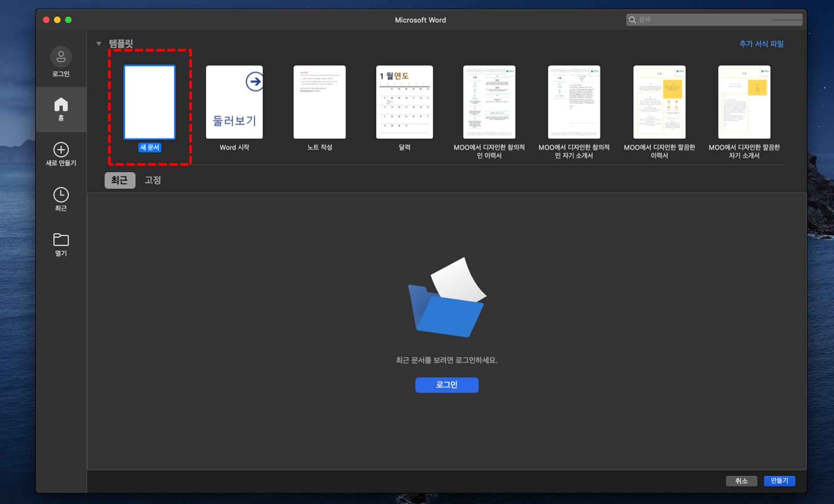
Task: Select MOO 깔끔한 자기 소개서 template
Action: coord(744,102)
